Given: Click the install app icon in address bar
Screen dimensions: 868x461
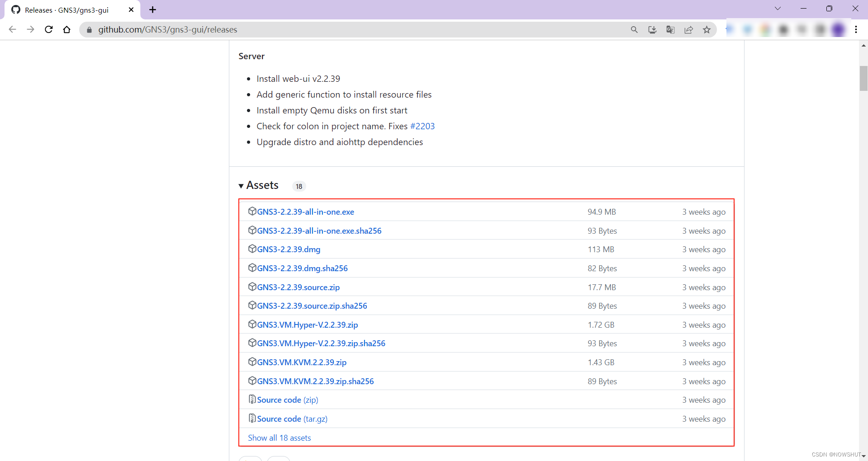Looking at the screenshot, I should [x=652, y=30].
